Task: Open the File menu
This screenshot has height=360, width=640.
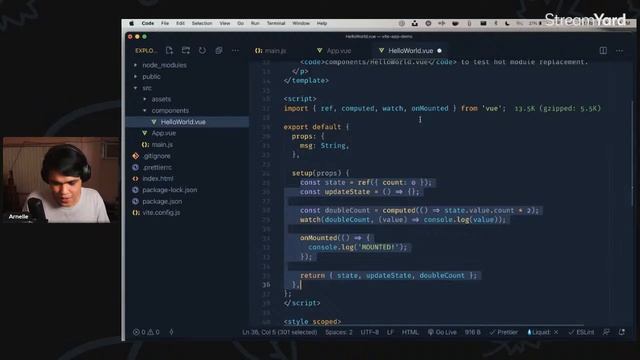Action: click(x=165, y=23)
